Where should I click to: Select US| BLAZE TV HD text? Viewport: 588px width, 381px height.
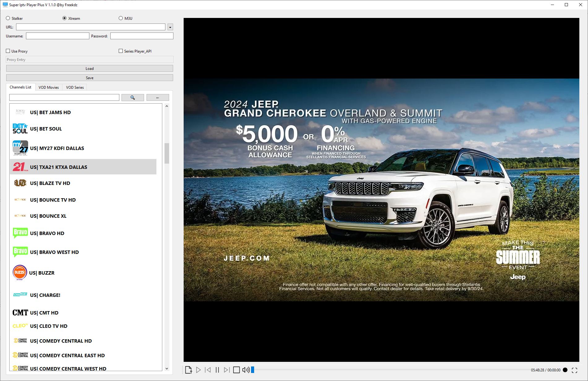pos(50,183)
